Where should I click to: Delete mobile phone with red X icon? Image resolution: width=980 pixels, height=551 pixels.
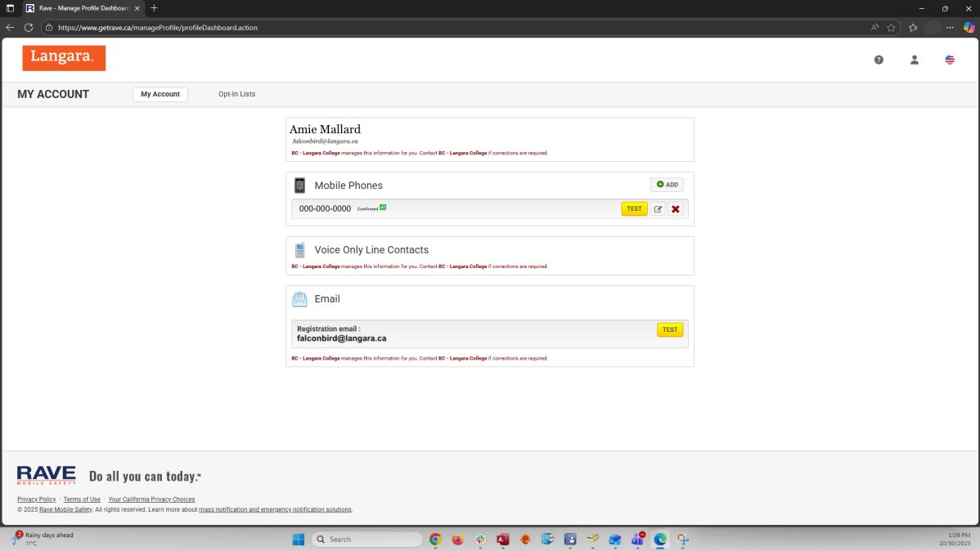676,209
